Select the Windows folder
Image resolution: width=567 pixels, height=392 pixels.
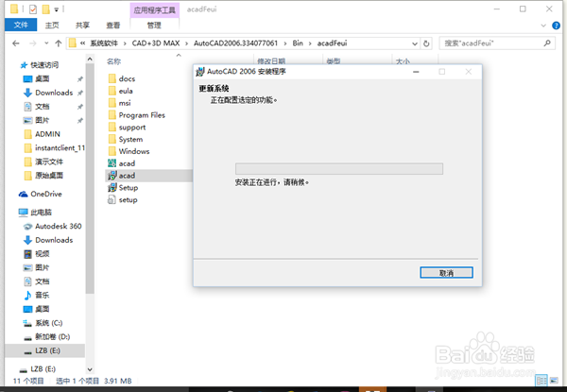[x=129, y=151]
